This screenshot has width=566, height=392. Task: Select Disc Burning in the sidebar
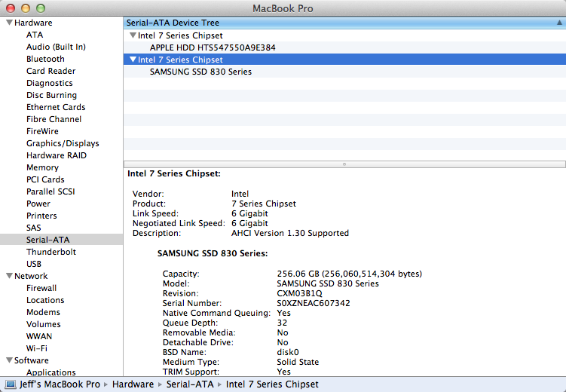point(51,95)
